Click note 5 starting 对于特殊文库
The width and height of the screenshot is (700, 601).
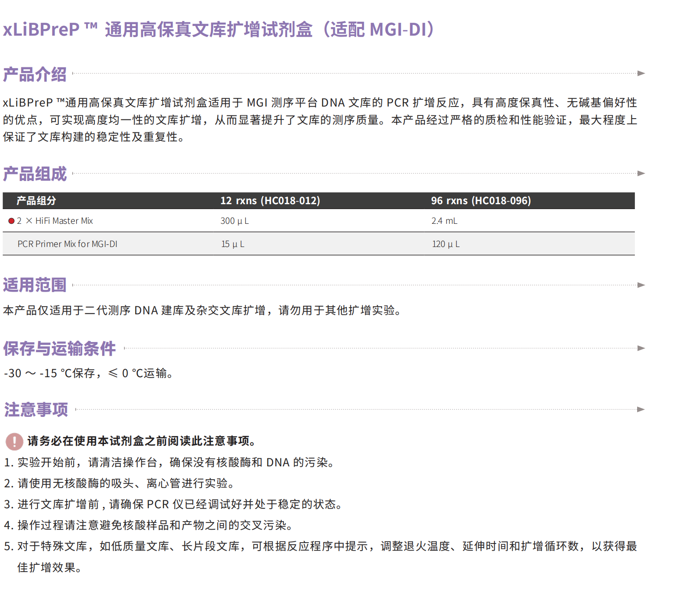click(x=321, y=546)
